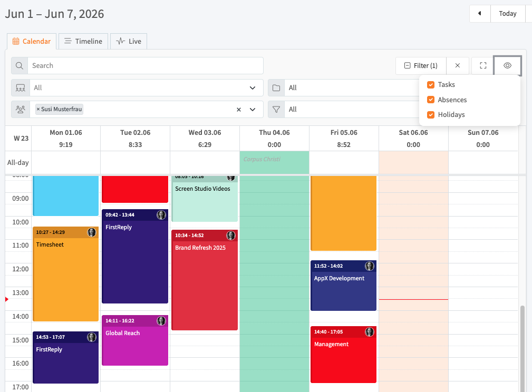
Task: Open the projects folder All dropdown
Action: pyautogui.click(x=352, y=88)
